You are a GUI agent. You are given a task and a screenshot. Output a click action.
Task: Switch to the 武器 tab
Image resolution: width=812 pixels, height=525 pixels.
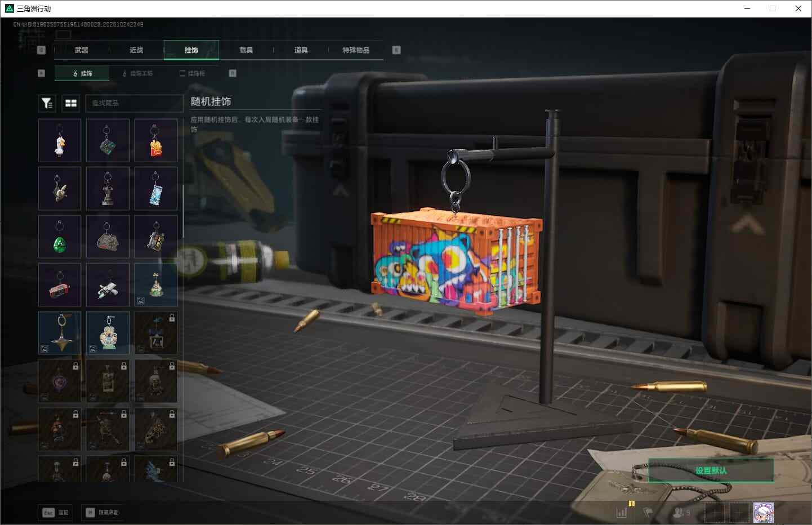click(x=82, y=50)
